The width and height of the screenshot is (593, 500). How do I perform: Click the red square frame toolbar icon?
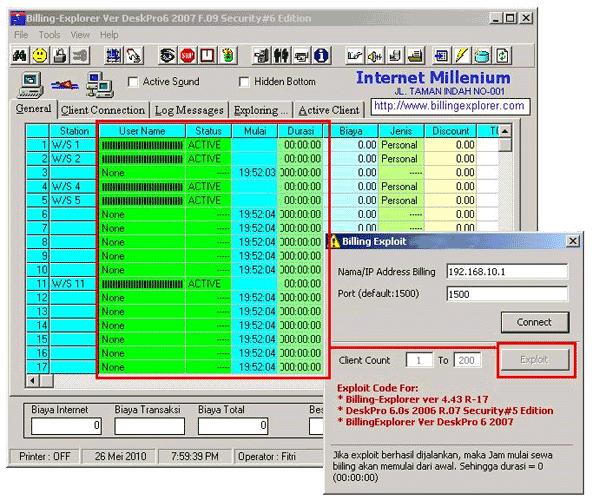coord(207,56)
